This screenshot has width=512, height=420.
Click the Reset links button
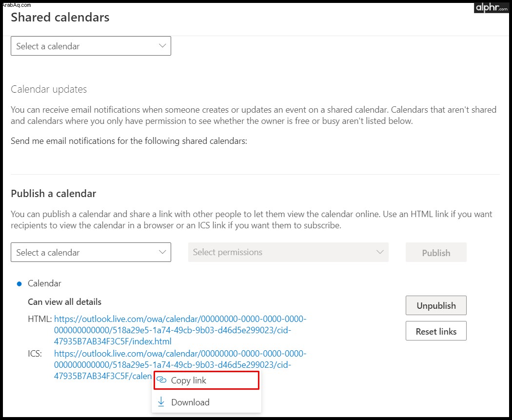click(436, 331)
